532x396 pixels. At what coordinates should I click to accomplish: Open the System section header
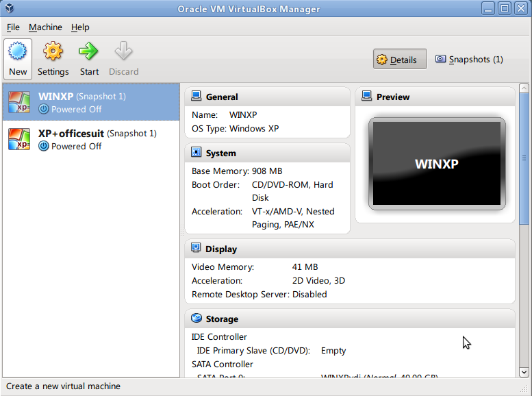(x=267, y=153)
